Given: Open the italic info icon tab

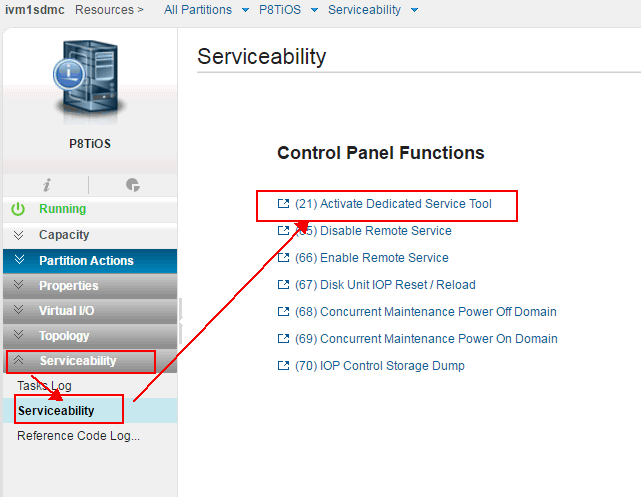Looking at the screenshot, I should 46,185.
